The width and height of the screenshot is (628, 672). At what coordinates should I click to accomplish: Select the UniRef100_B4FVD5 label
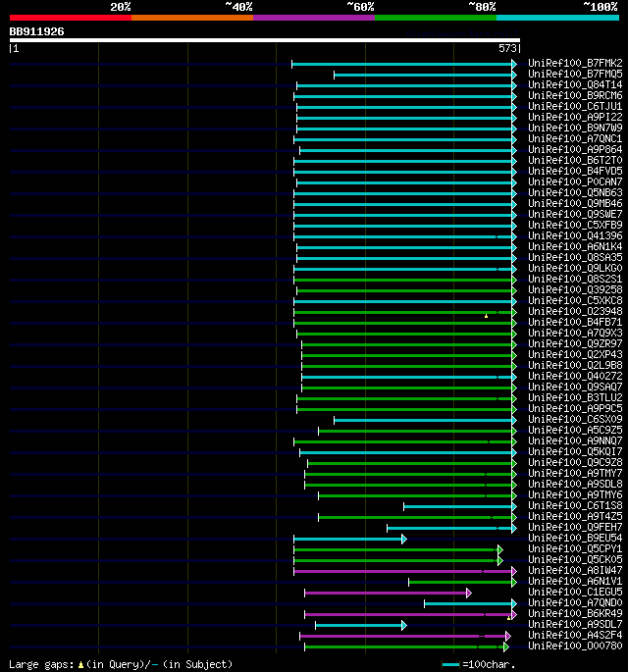(x=575, y=171)
